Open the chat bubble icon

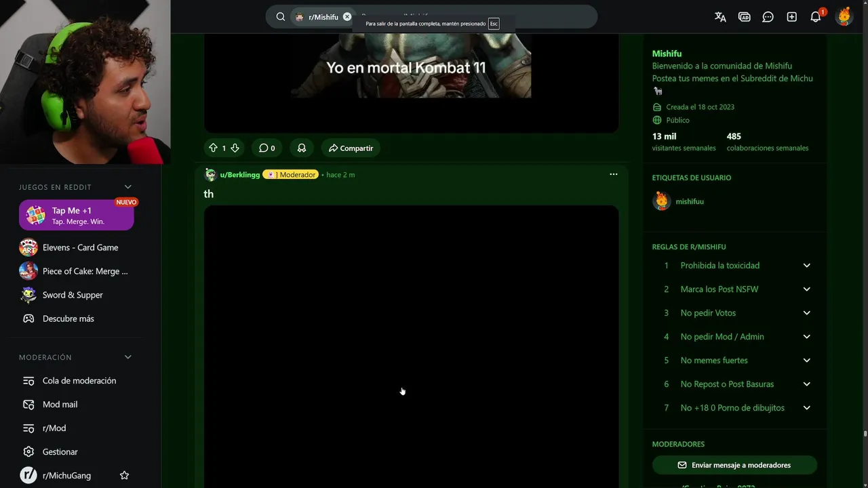coord(768,17)
